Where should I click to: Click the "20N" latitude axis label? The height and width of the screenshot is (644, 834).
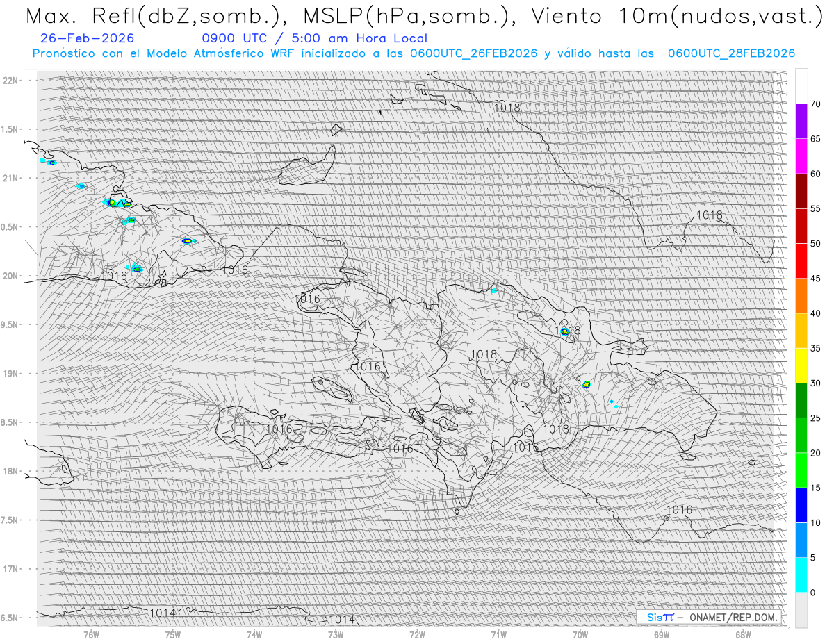[x=10, y=276]
